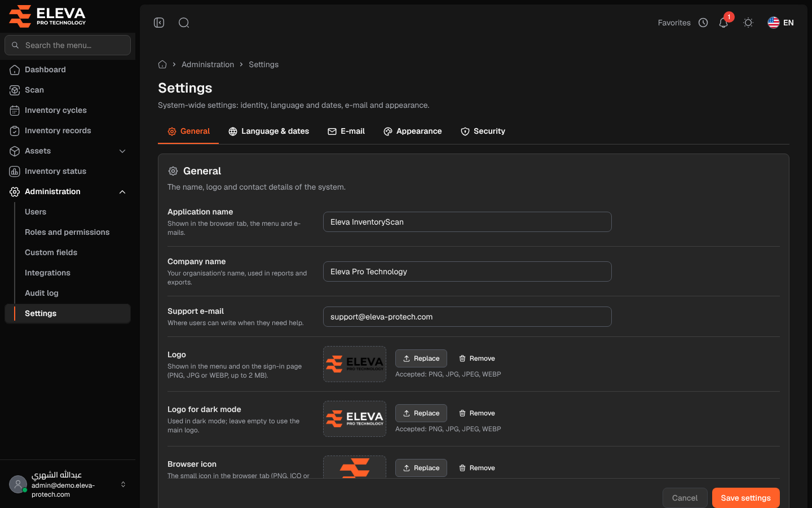Remove the Browser icon

477,468
